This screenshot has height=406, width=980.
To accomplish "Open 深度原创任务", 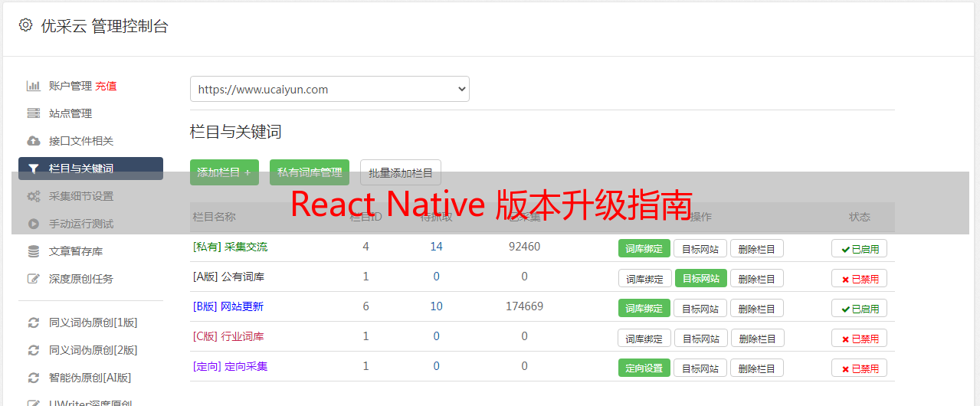I will [81, 279].
